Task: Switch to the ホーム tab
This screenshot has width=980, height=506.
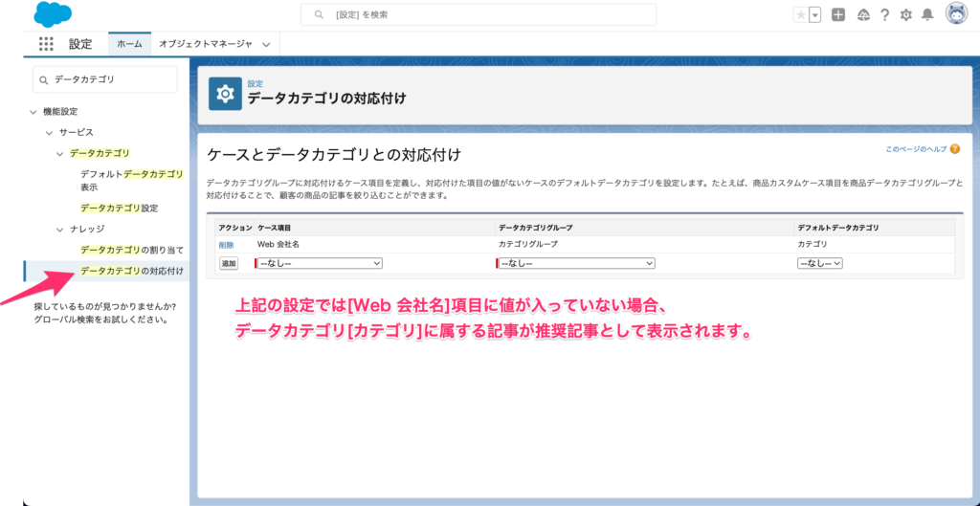Action: [x=129, y=44]
